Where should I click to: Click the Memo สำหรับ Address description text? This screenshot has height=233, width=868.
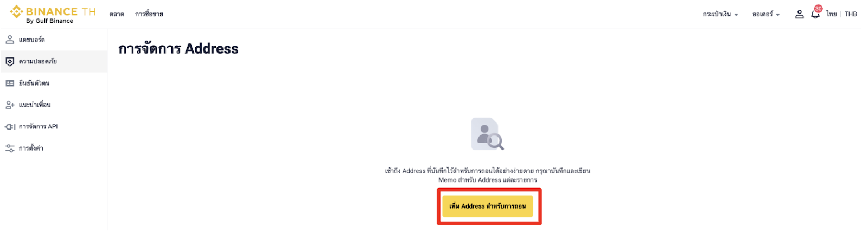coord(488,180)
